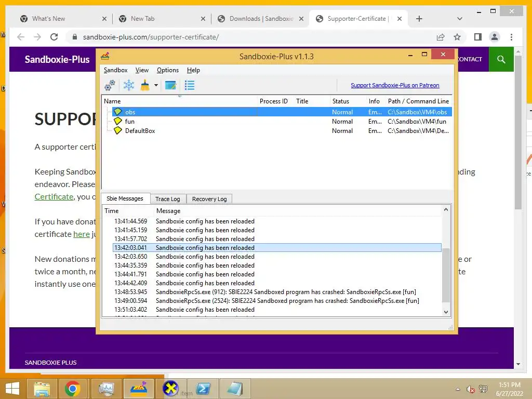Open Support Sandboxie-Plus on Patreon link
532x399 pixels.
pos(395,85)
